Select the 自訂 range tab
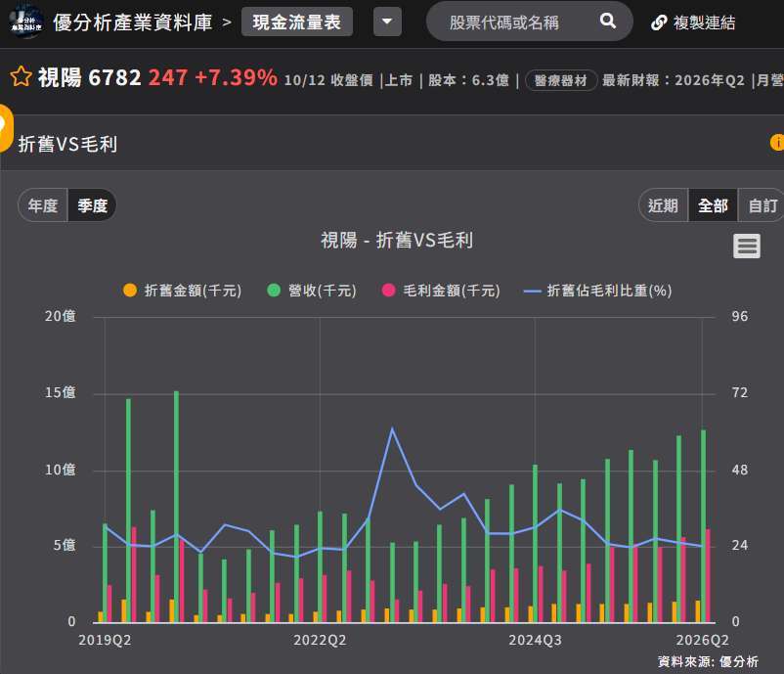 [x=762, y=205]
